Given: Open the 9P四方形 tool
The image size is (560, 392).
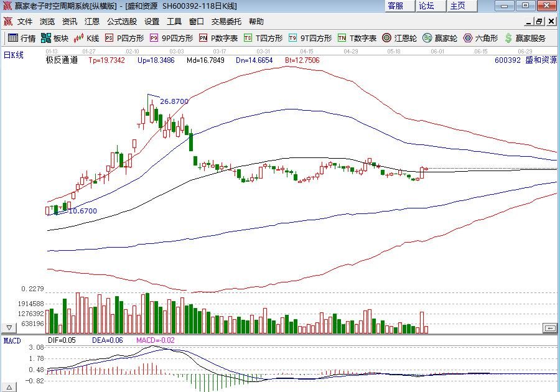Looking at the screenshot, I should tap(172, 38).
